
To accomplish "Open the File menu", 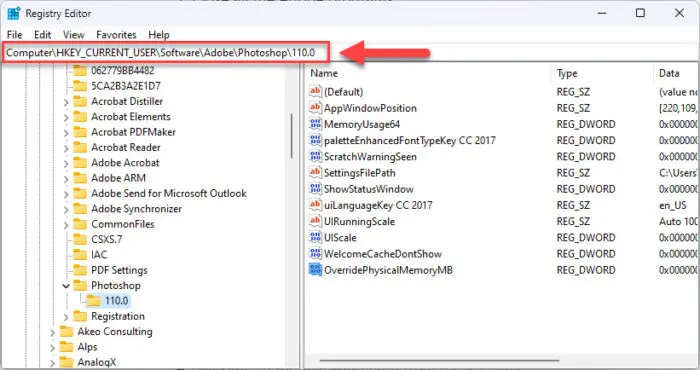I will (x=14, y=35).
